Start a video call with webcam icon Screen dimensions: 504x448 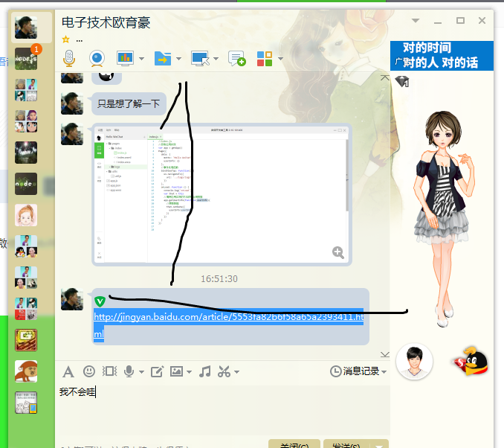click(97, 58)
